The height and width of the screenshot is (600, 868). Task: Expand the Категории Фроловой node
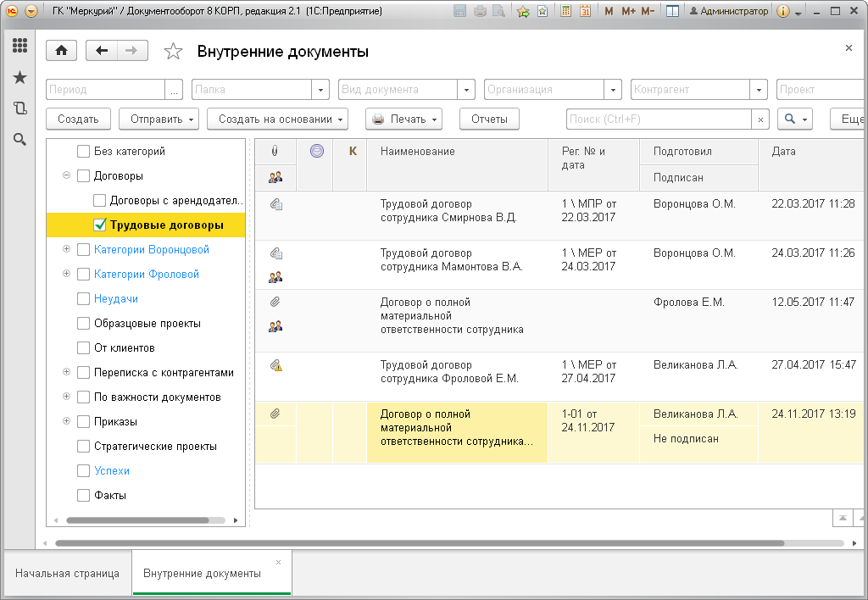tap(66, 274)
